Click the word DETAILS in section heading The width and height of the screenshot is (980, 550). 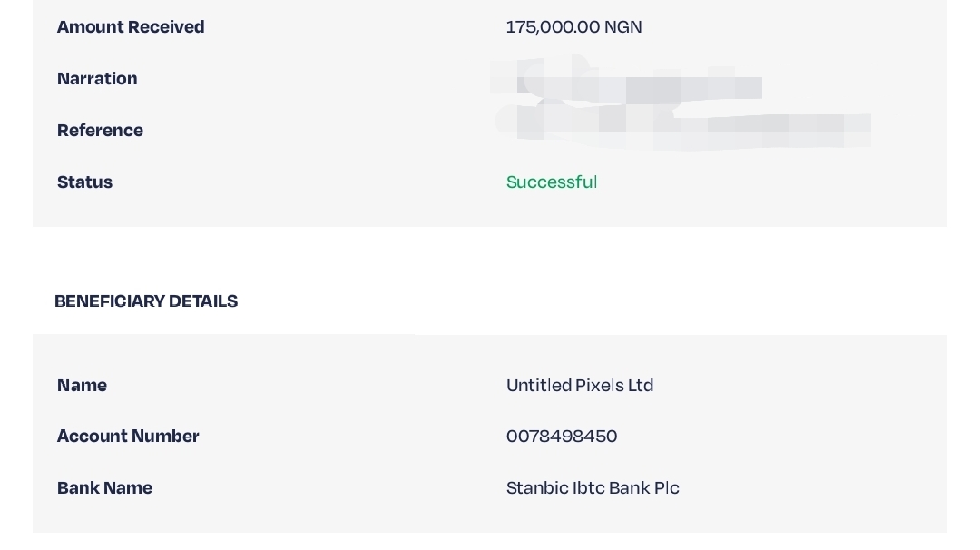tap(203, 301)
